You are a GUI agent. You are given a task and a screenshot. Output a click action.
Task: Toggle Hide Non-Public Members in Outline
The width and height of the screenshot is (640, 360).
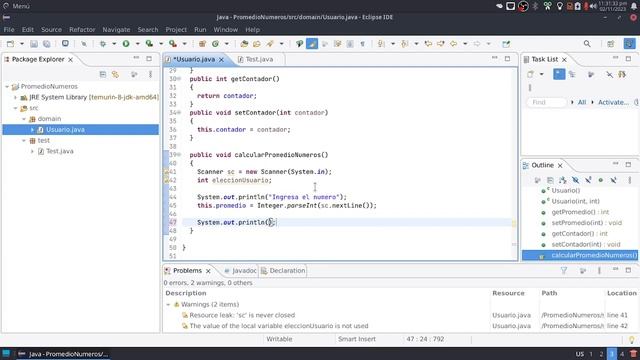click(x=601, y=180)
